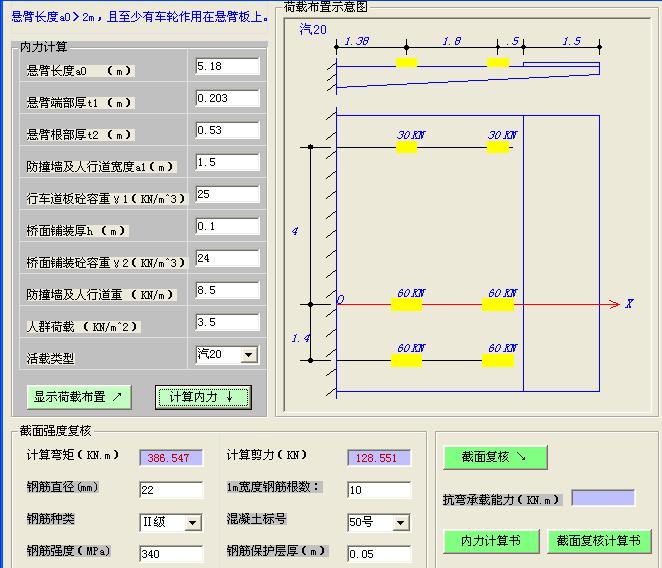Click the 人群荷载 field showing 3.5

(x=228, y=322)
